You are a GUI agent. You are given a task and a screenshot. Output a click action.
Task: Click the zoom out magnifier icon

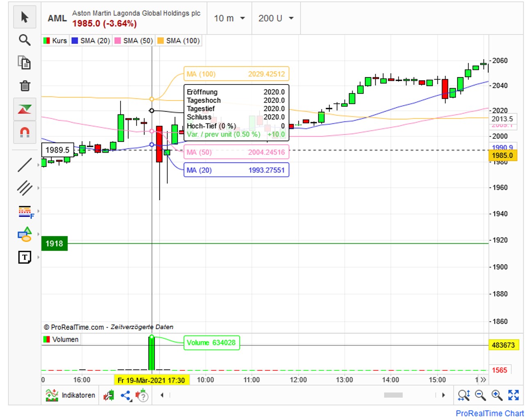480,395
